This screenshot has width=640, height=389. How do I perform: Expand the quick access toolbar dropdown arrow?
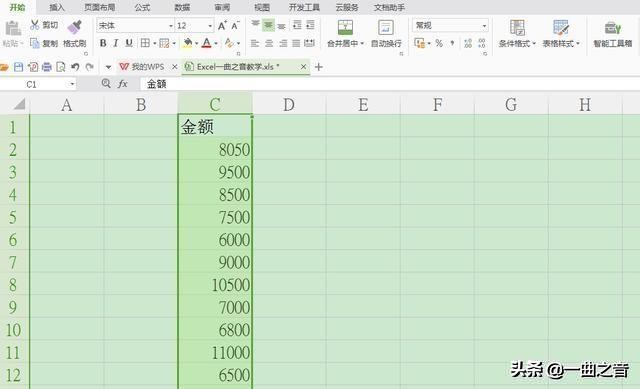click(108, 67)
